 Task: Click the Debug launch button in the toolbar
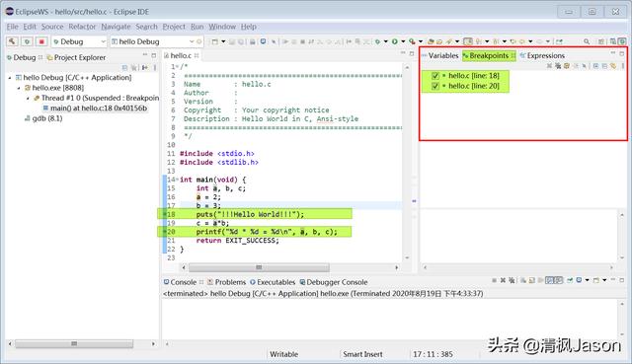pos(27,41)
